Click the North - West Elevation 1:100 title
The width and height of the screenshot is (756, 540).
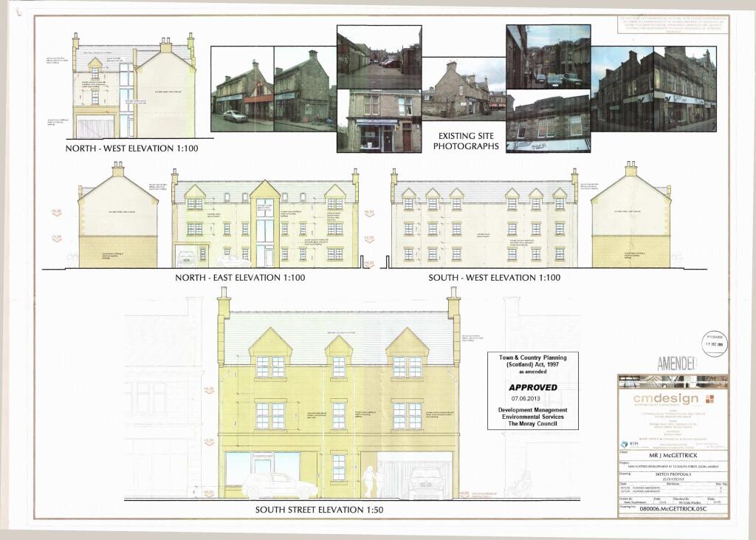132,148
